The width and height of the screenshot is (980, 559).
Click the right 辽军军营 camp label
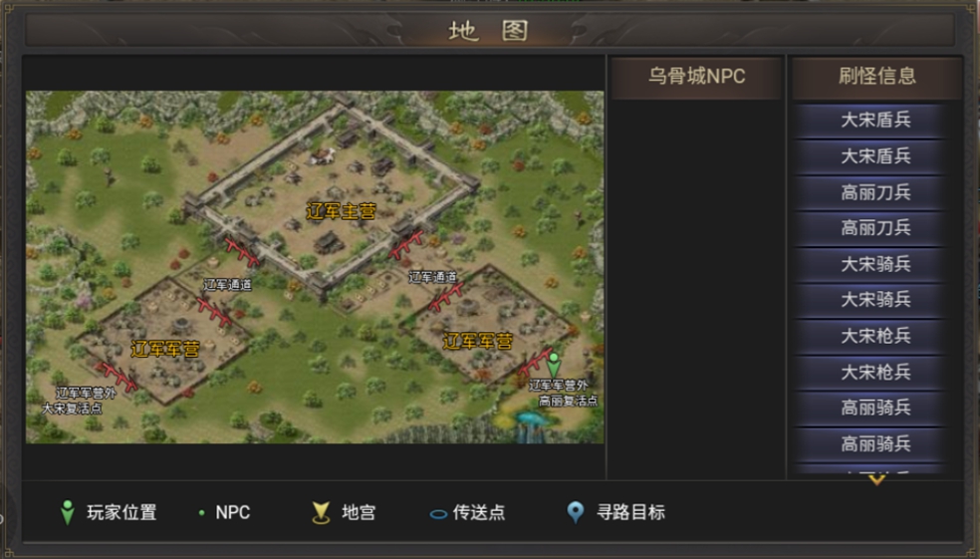(477, 342)
